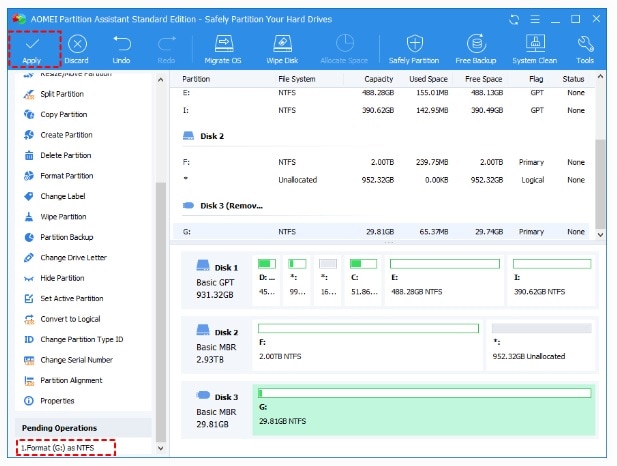Undo the last operation
Viewport: 617px width, 466px height.
tap(121, 50)
